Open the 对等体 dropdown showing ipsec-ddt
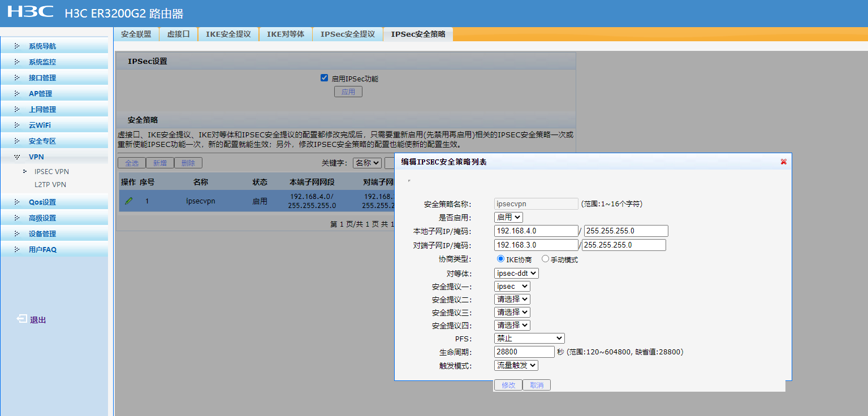This screenshot has height=416, width=868. pos(516,273)
